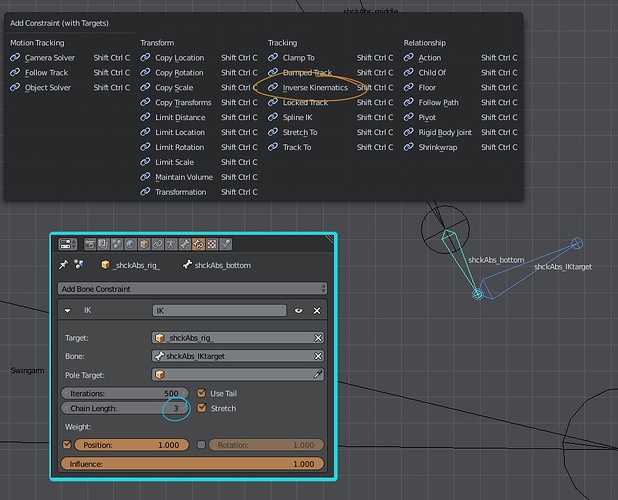Increase Chain Length with right arrow
The image size is (618, 500).
184,408
